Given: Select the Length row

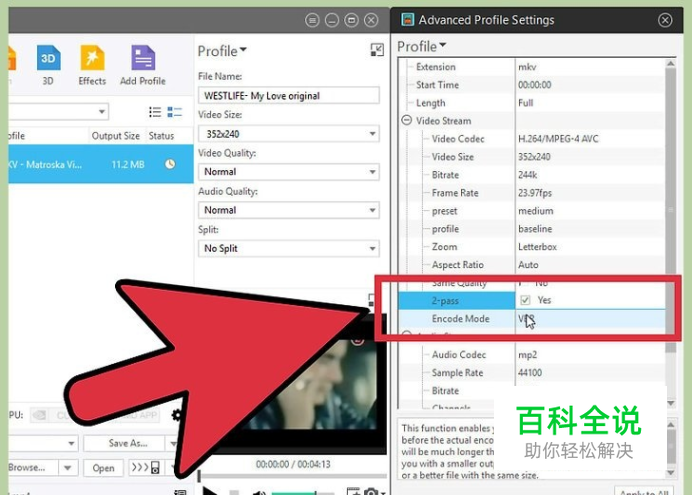Looking at the screenshot, I should pos(532,103).
